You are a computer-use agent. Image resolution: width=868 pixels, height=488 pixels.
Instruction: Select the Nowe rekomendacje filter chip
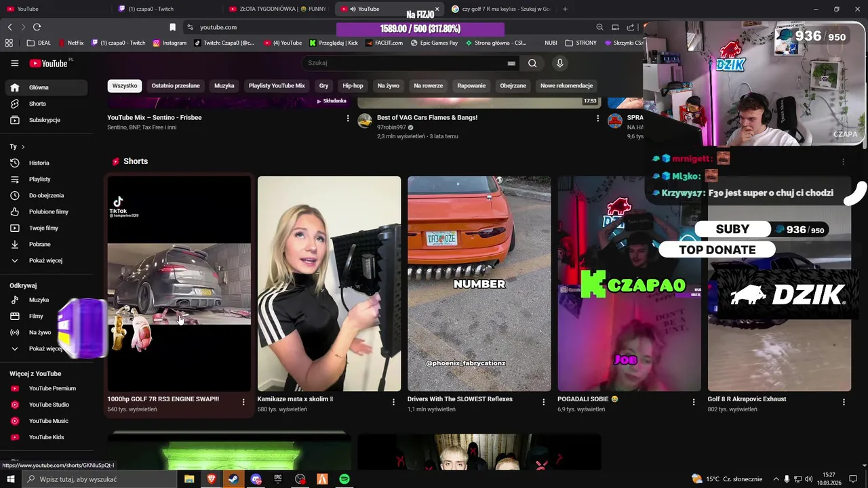coord(566,85)
